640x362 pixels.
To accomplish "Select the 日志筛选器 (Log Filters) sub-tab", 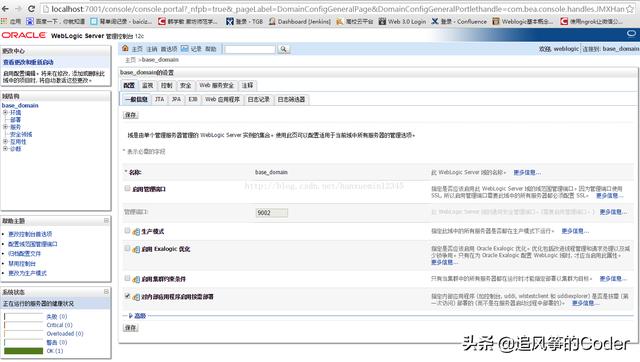I will tap(291, 99).
